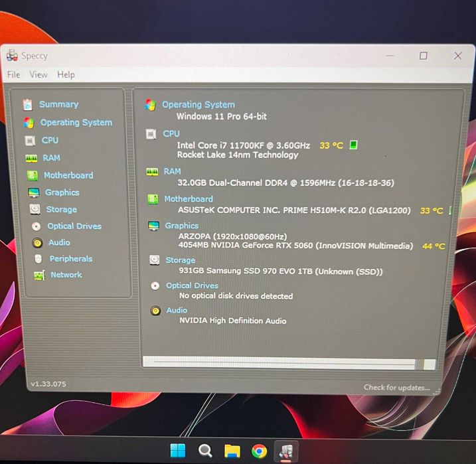The width and height of the screenshot is (476, 464).
Task: Open the Help menu
Action: click(66, 74)
